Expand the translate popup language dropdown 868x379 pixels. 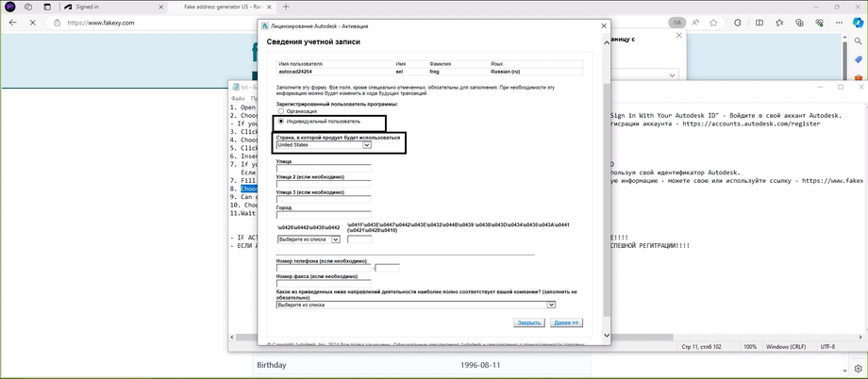pyautogui.click(x=673, y=75)
